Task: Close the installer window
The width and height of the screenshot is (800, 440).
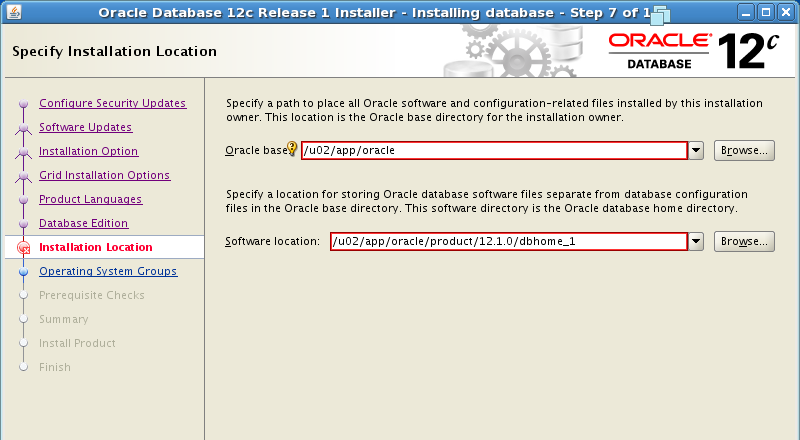Action: click(x=786, y=12)
